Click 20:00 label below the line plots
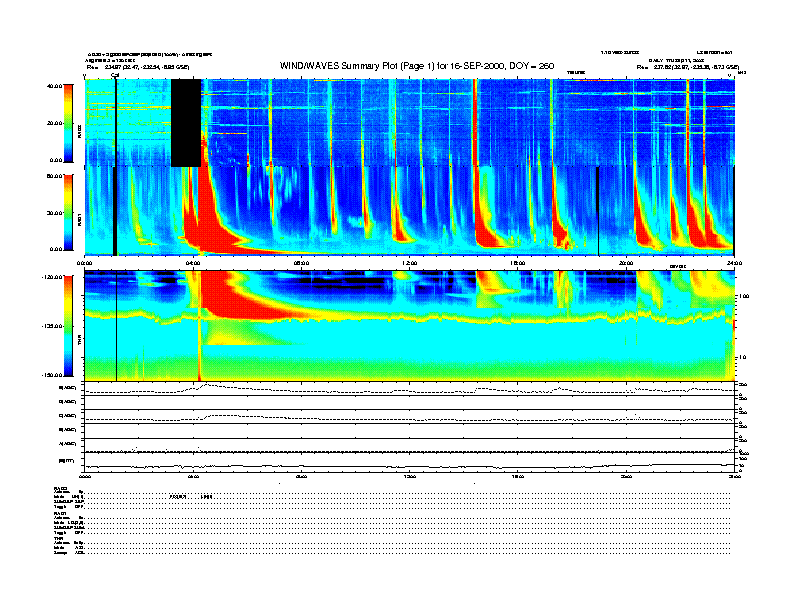Screen dimensions: 792x612 626,476
